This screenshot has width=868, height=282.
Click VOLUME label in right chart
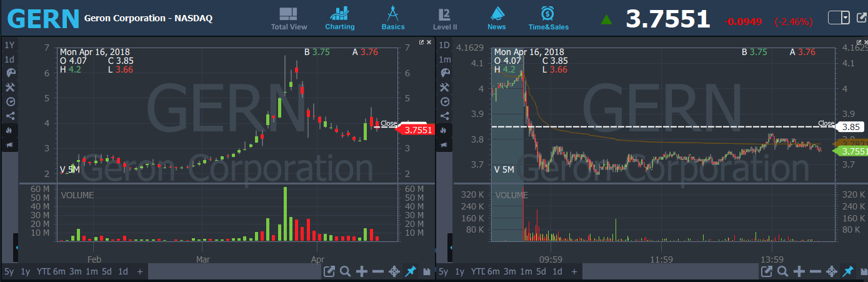[x=512, y=195]
